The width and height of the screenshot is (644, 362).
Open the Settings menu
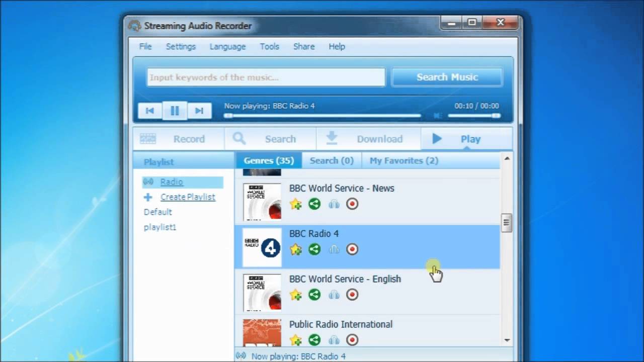(181, 46)
